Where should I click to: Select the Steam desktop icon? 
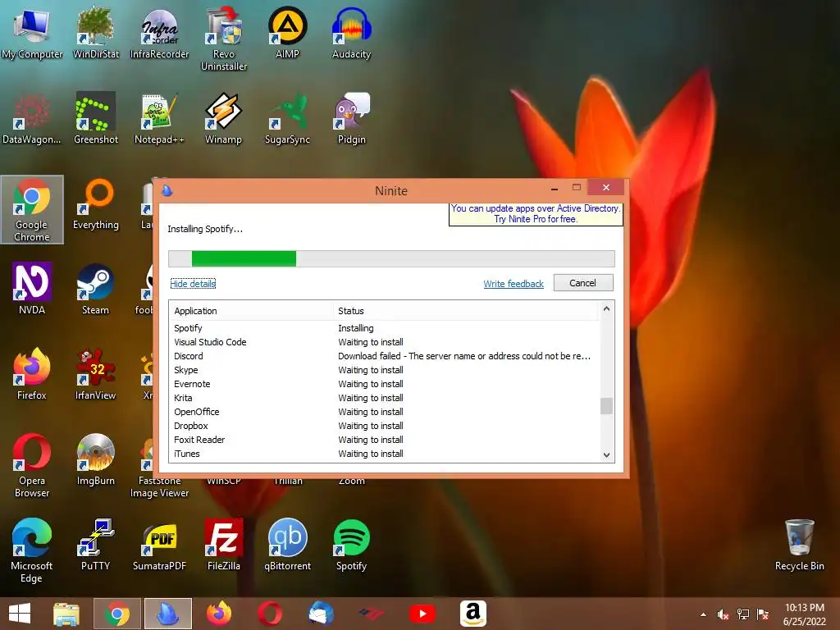(95, 289)
